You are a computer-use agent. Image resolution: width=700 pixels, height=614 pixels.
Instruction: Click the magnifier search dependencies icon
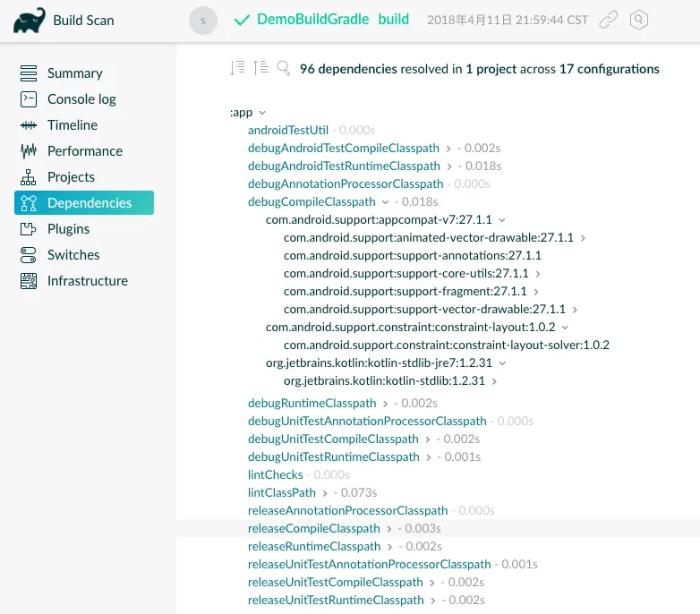tap(284, 68)
